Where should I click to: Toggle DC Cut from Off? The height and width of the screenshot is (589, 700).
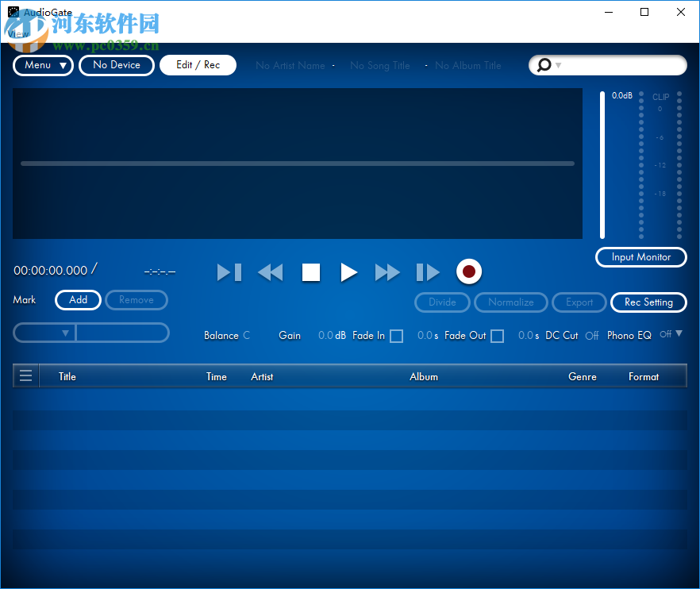(x=591, y=336)
